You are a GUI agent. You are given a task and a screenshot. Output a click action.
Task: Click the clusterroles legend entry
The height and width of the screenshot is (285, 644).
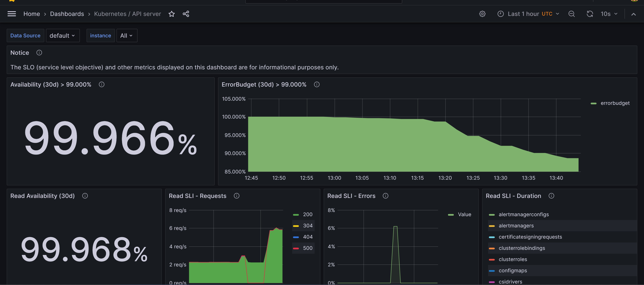[513, 259]
